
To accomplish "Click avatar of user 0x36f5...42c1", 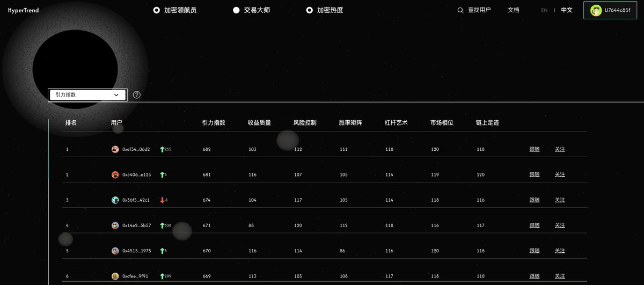I will click(115, 200).
